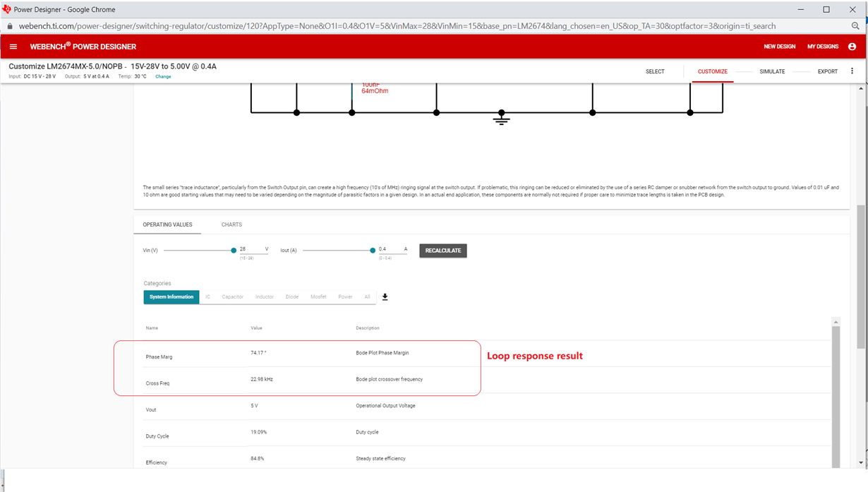This screenshot has width=868, height=492.
Task: Click the Efficiency value 84.8%
Action: point(258,458)
